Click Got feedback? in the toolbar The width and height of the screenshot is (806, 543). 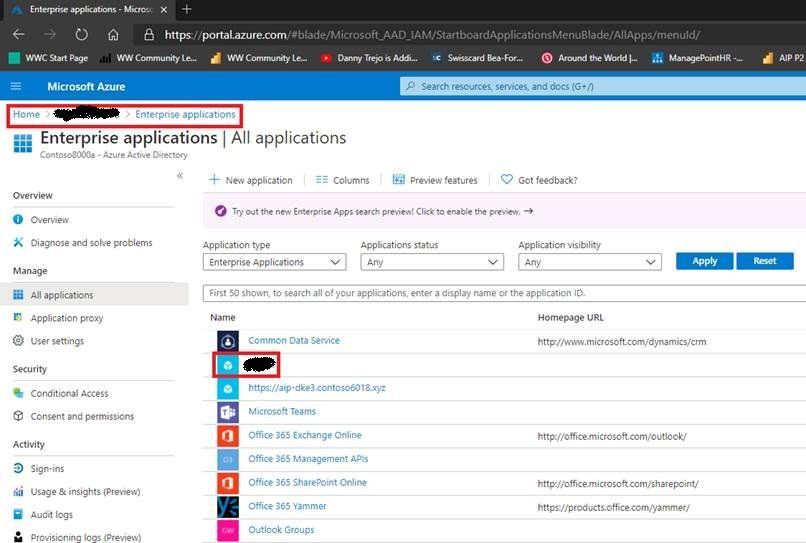pos(539,180)
